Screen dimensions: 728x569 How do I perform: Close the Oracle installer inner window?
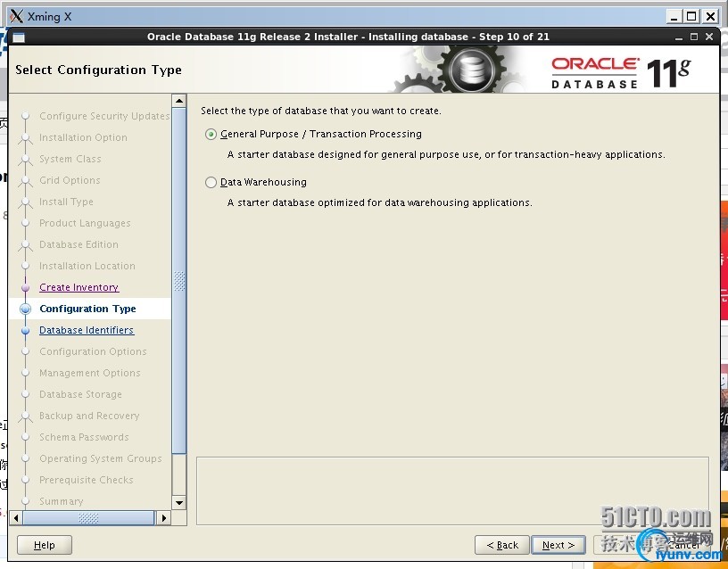coord(709,37)
